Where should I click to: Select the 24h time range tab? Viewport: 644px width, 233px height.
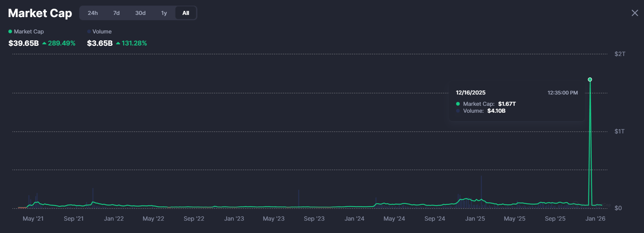pos(93,13)
